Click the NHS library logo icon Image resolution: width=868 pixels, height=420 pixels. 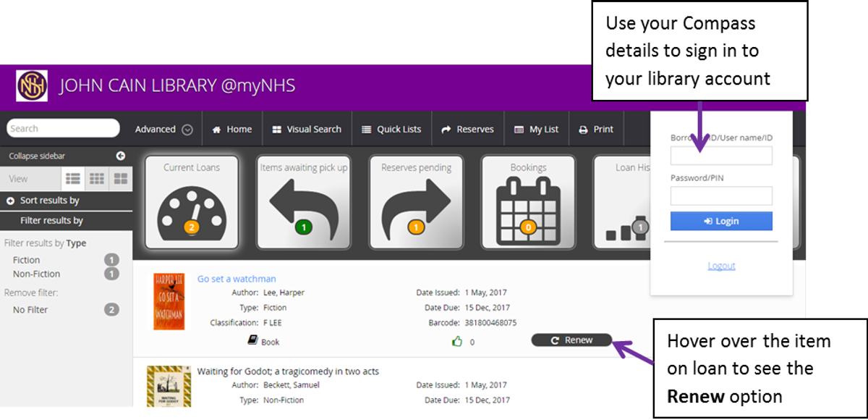(x=32, y=85)
